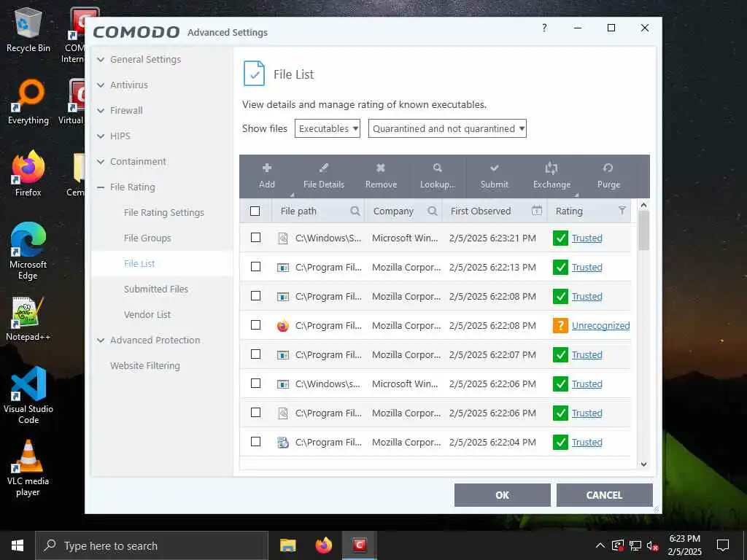Click the Firefox icon in the Unrecognized row
Screen dimensions: 747x560
[283, 326]
